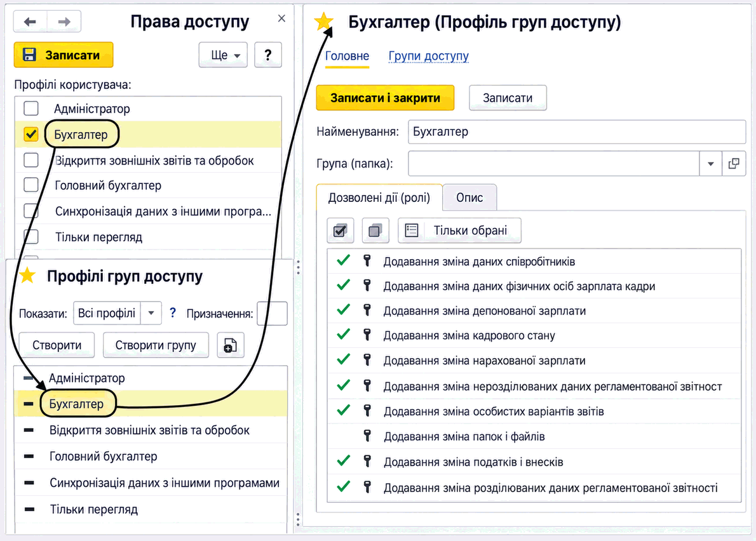
Task: Click the Група (папка) input field
Action: tap(553, 163)
